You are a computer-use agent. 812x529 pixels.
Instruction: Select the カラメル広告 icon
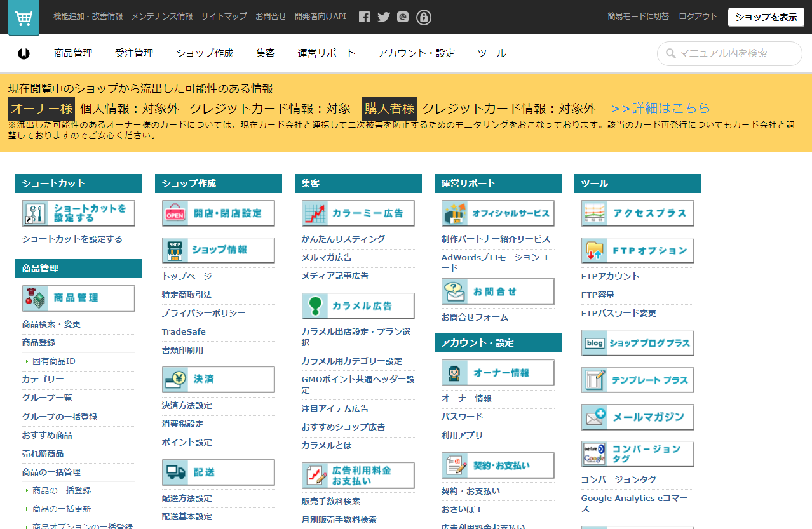tap(358, 306)
